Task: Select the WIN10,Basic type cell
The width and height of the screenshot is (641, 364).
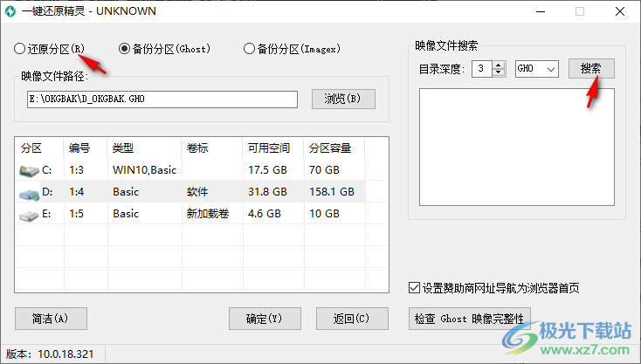Action: click(144, 170)
